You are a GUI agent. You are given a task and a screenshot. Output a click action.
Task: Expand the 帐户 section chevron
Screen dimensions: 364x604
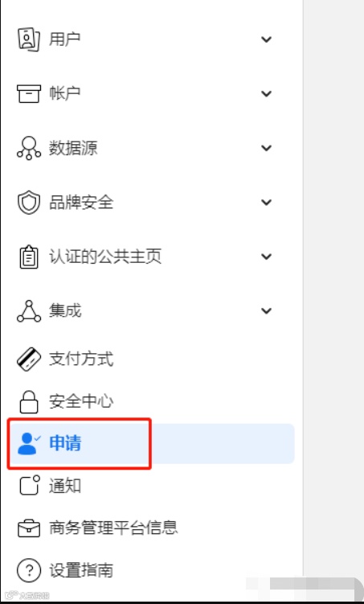266,93
